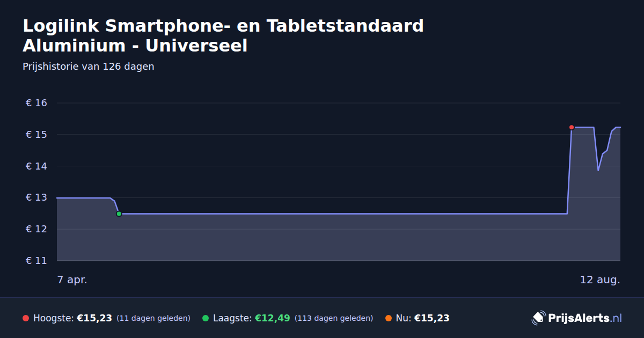Click the lowest price value €12,49
Screen dimensions: 644x338
273,318
